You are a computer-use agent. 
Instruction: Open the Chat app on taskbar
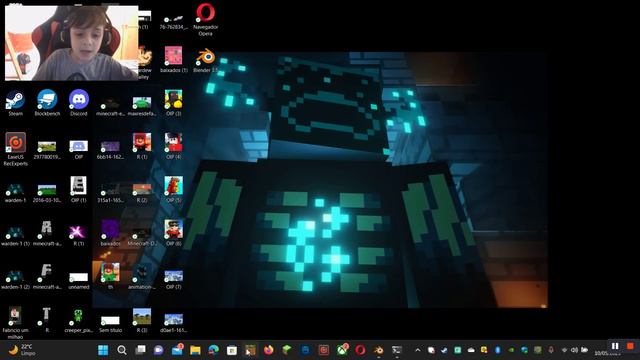pos(158,350)
